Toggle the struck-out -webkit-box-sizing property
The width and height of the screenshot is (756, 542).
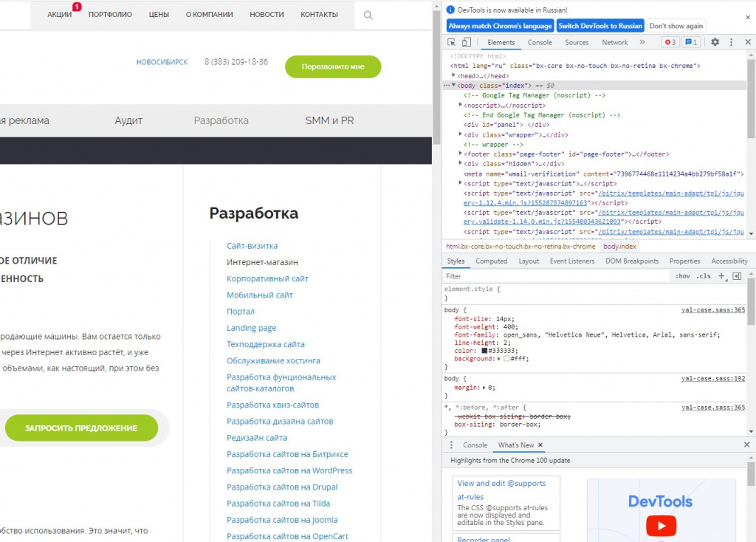[514, 416]
